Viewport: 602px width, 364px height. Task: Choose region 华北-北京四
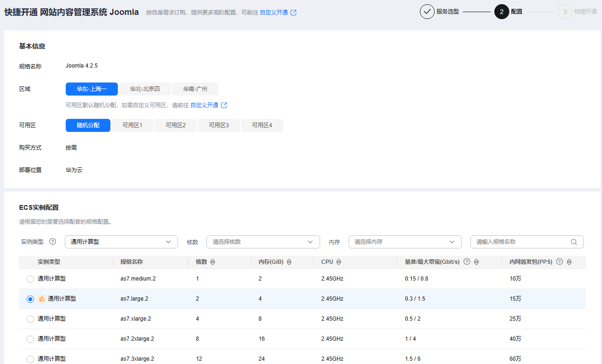tap(145, 89)
